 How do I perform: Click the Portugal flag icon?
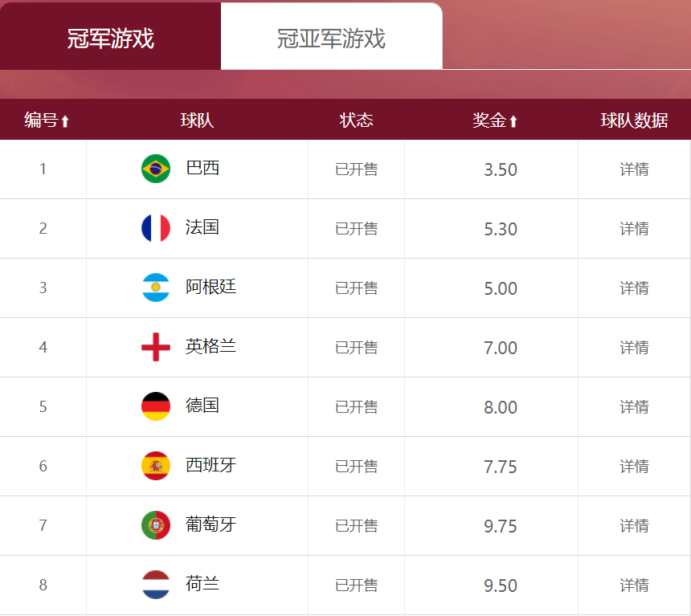point(156,525)
